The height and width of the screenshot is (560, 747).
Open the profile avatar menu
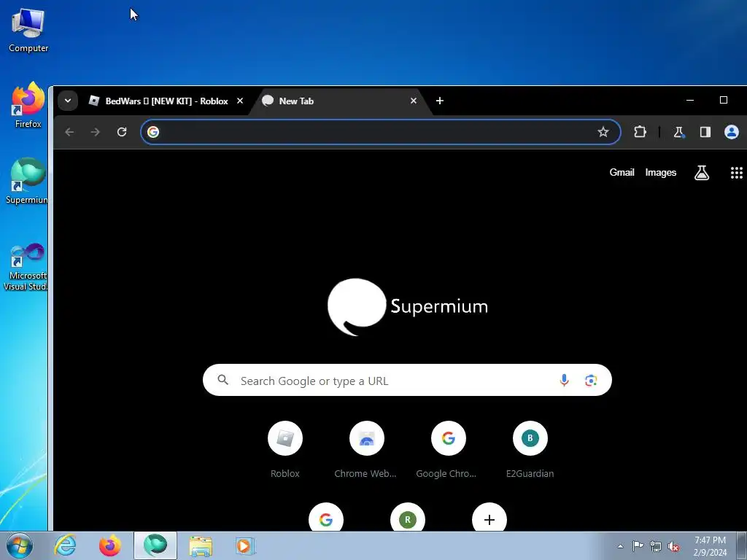coord(731,132)
